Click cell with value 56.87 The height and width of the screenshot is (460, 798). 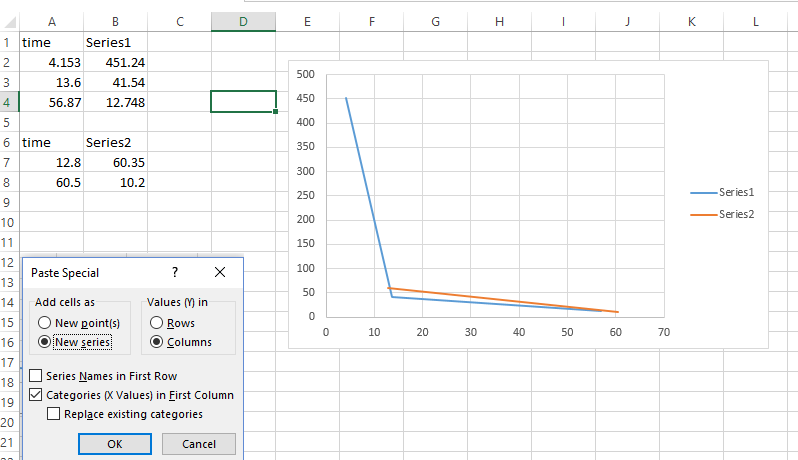pos(51,102)
